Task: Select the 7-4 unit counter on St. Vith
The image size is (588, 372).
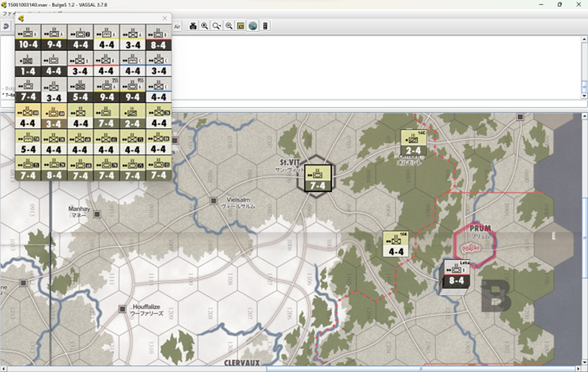Action: point(318,178)
